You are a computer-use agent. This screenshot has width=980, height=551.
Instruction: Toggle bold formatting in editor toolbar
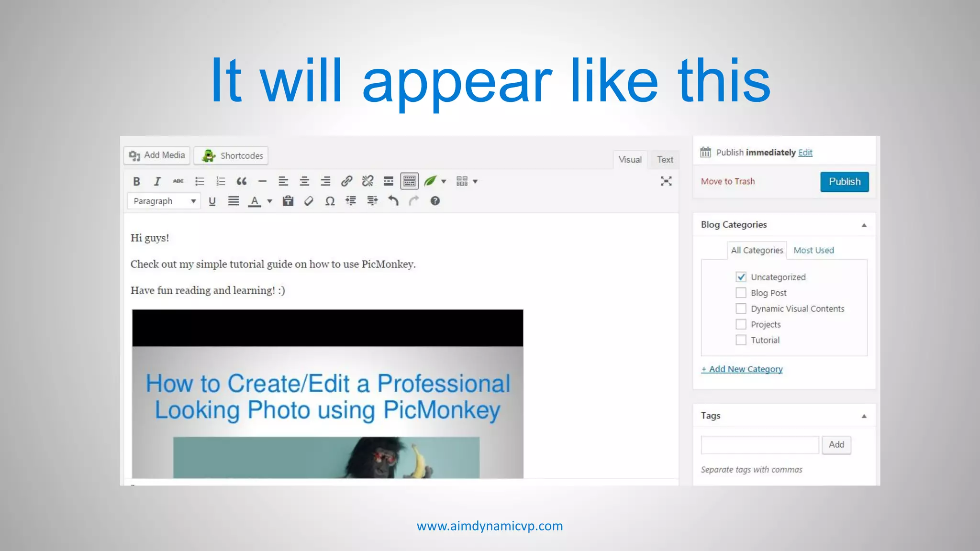pyautogui.click(x=136, y=181)
